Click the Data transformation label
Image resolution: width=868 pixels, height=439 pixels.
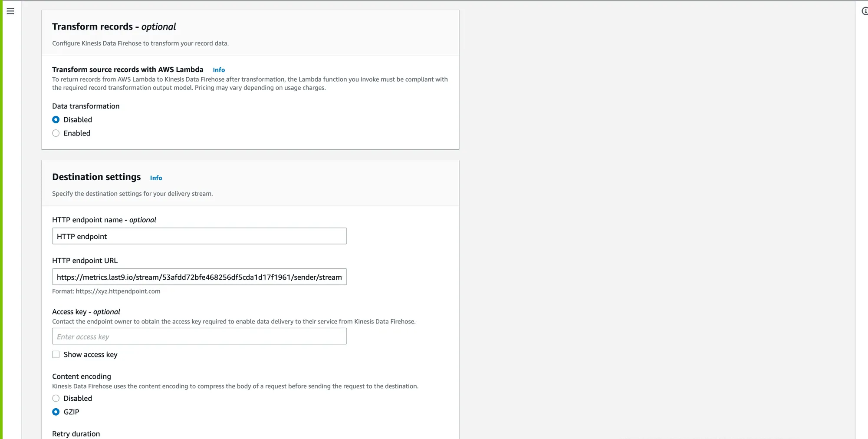(85, 106)
